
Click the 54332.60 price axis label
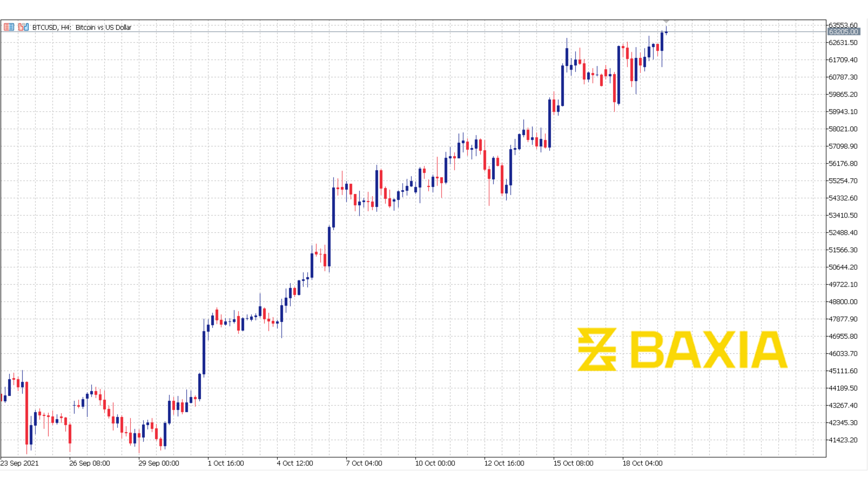pyautogui.click(x=843, y=198)
